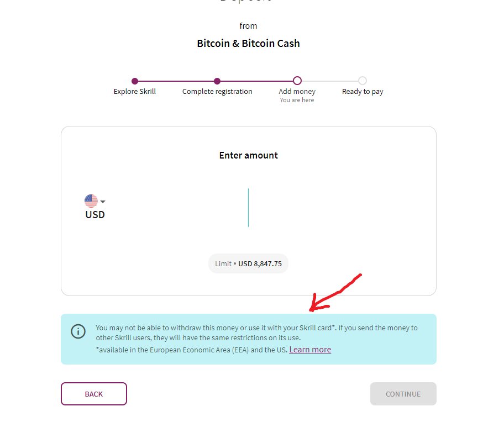504x438 pixels.
Task: Select the Ready to pay step label
Action: click(363, 92)
